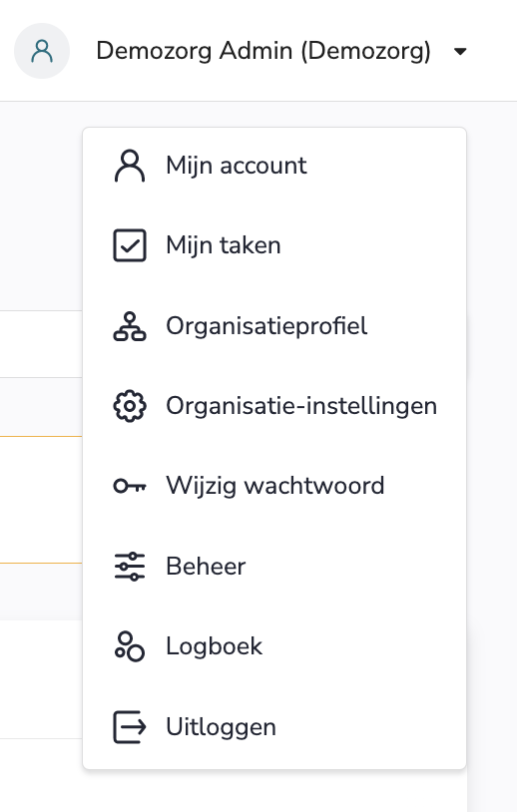Open the Beheer menu item
517x812 pixels.
(274, 566)
